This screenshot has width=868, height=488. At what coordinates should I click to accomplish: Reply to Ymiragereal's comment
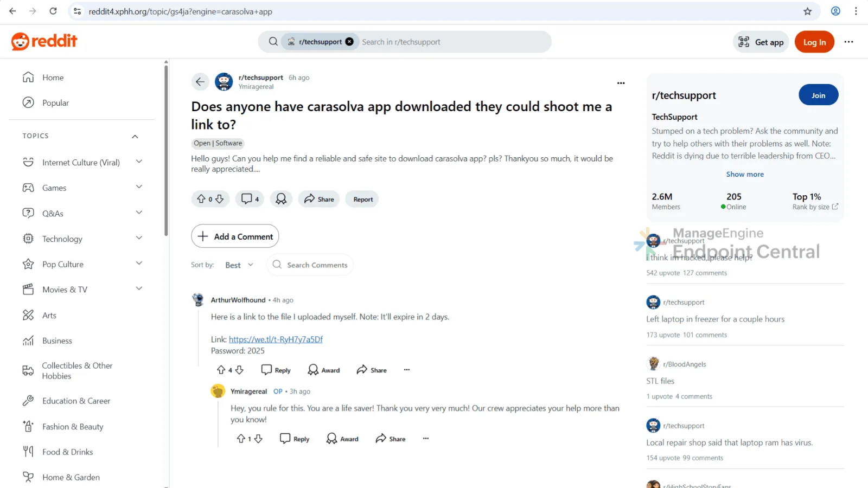pyautogui.click(x=295, y=439)
